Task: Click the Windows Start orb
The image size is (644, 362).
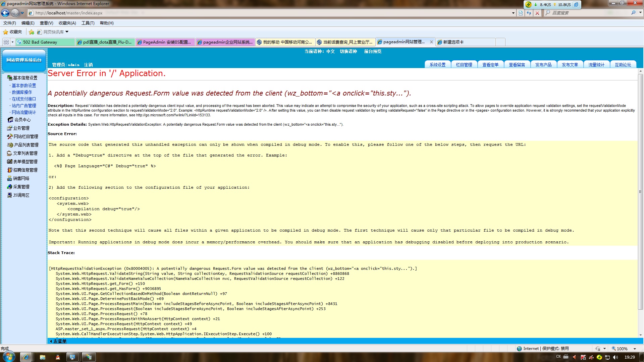Action: (9, 357)
